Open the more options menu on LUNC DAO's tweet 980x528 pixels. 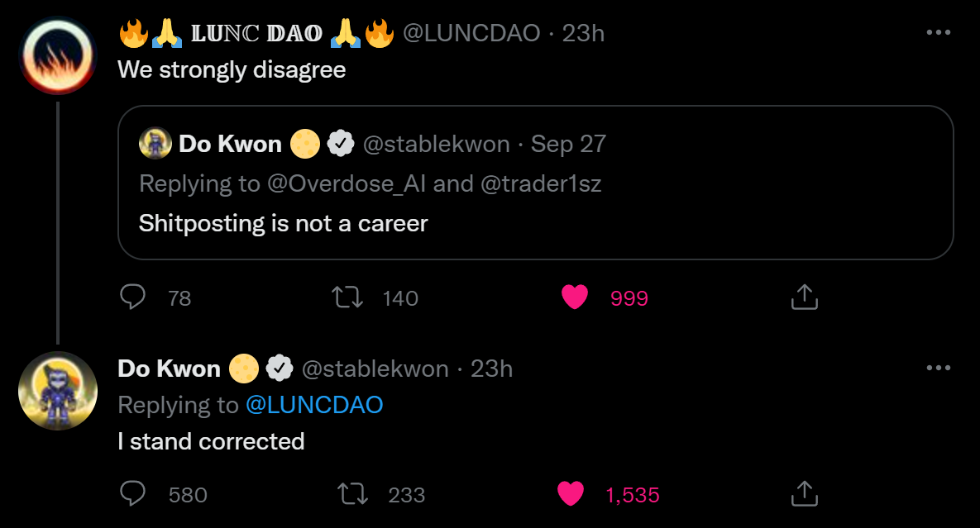coord(939,31)
